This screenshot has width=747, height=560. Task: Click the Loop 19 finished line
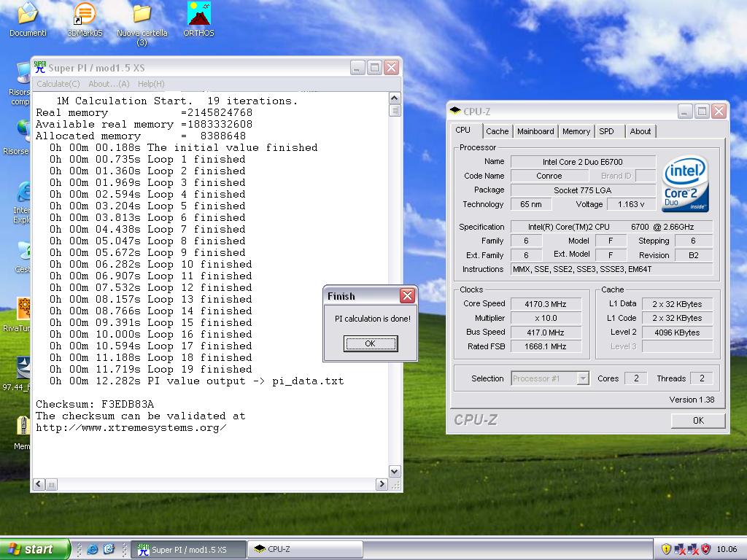coord(150,370)
